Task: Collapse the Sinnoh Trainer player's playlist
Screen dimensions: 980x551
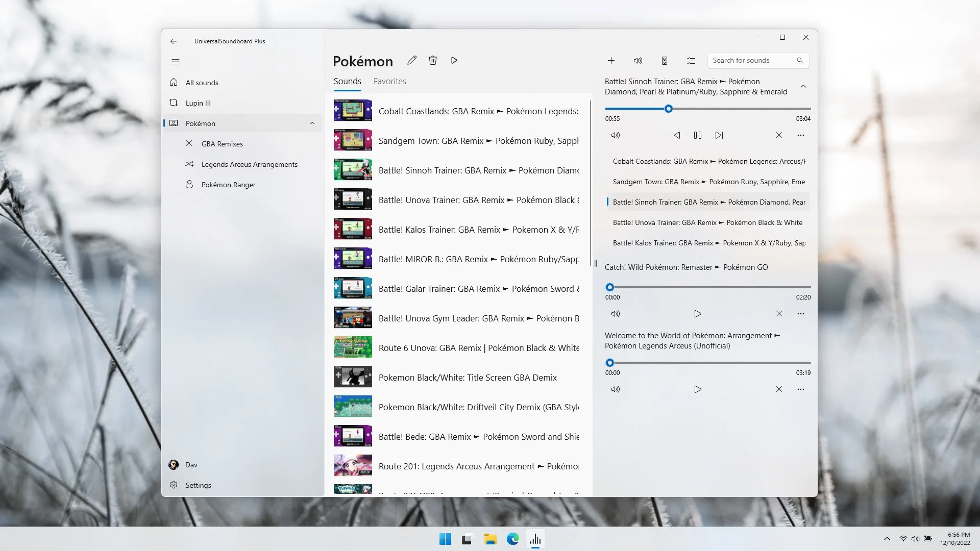Action: click(x=803, y=86)
